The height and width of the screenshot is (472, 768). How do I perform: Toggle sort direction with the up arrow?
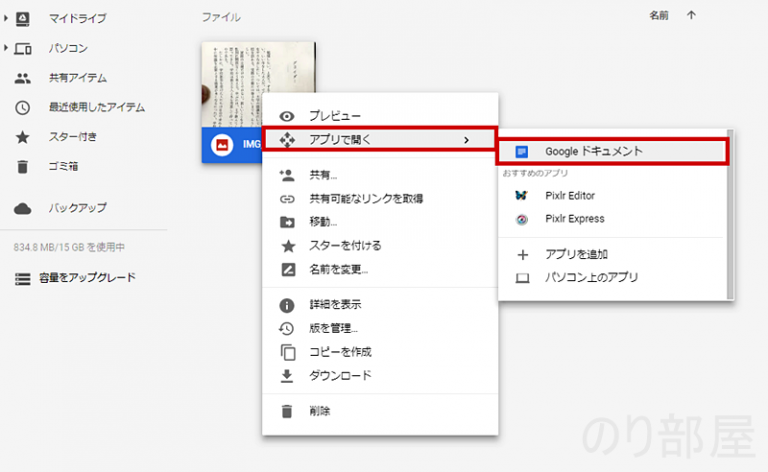[x=691, y=16]
